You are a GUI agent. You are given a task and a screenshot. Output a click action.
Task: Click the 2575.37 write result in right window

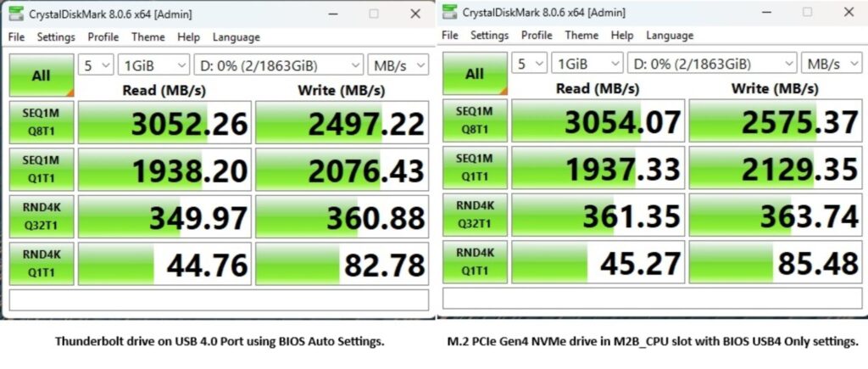click(776, 120)
